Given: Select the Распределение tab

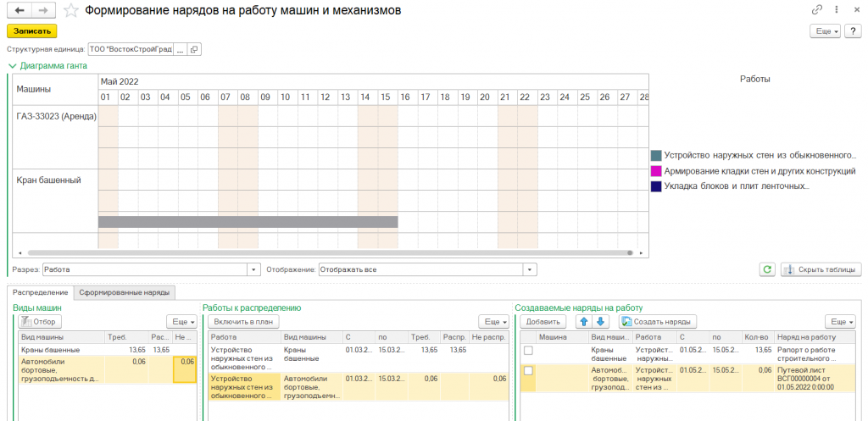Looking at the screenshot, I should pyautogui.click(x=40, y=292).
